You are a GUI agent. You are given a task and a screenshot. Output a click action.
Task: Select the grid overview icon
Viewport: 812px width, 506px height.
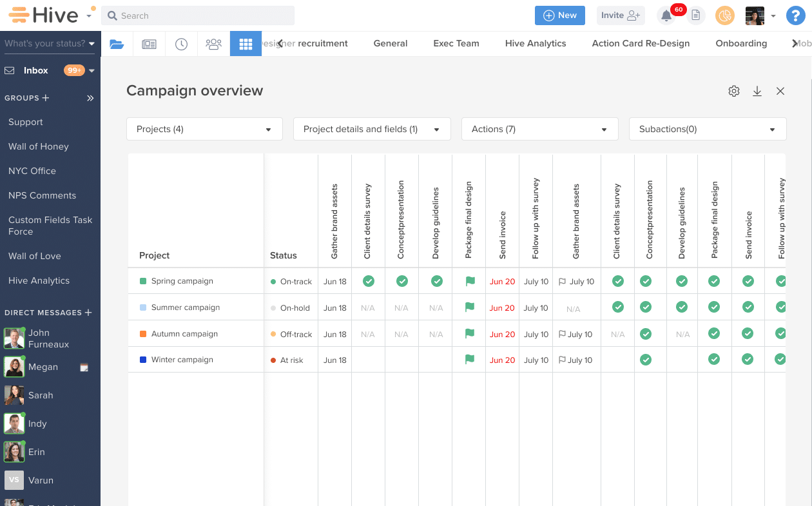pos(246,44)
